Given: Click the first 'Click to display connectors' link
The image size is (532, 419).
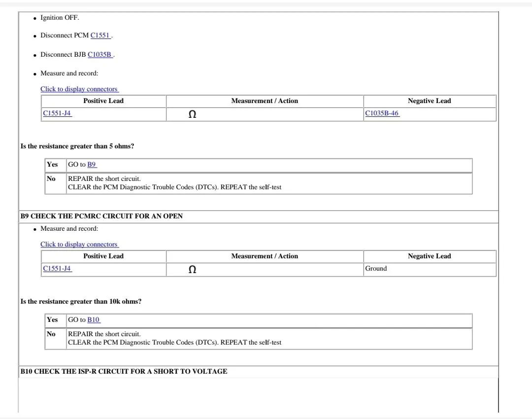Looking at the screenshot, I should pos(79,89).
